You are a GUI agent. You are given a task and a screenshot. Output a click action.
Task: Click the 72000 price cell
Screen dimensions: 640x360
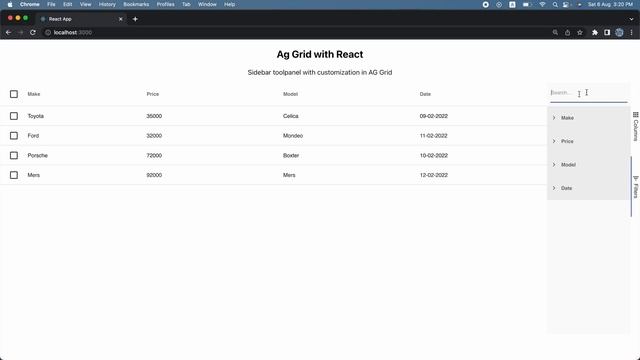coord(154,156)
